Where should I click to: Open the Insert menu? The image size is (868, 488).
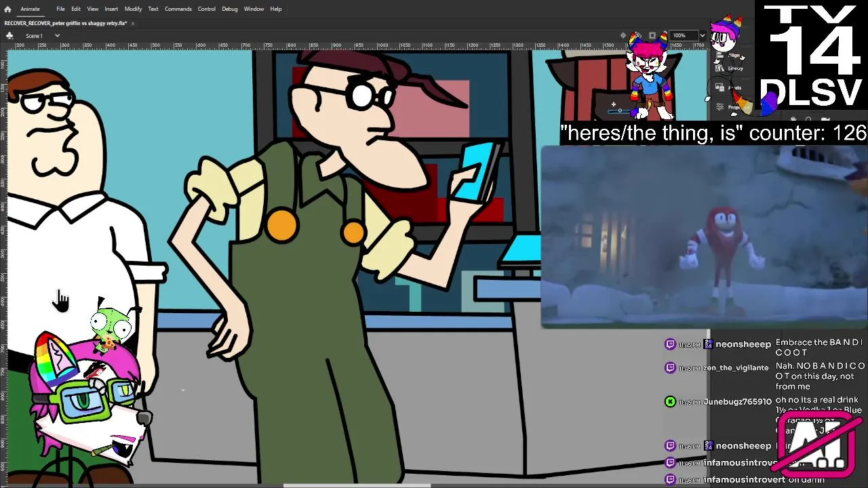(111, 9)
